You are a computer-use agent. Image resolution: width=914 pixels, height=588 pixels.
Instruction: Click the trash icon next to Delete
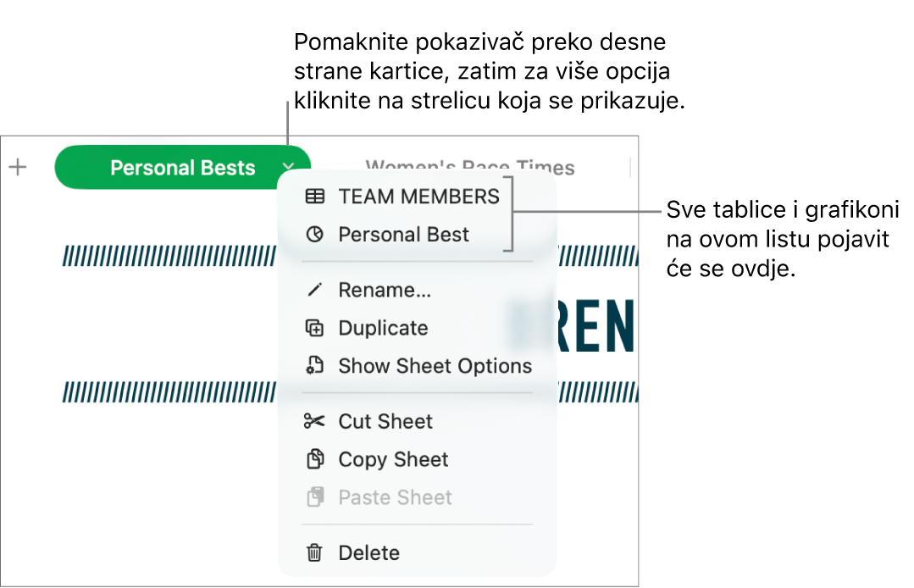pos(314,552)
